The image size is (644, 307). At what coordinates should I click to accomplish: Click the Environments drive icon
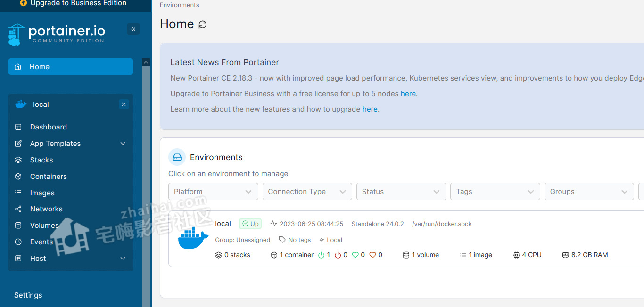[177, 157]
